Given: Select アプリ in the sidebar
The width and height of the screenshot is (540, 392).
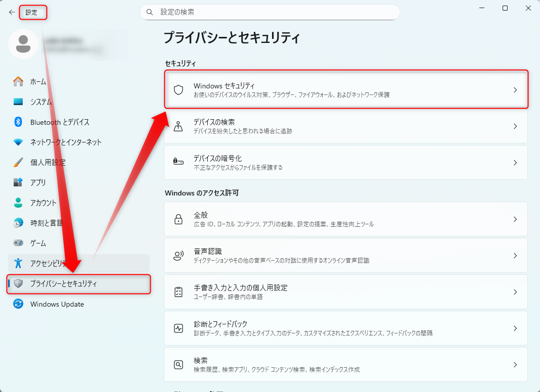Looking at the screenshot, I should click(x=78, y=182).
